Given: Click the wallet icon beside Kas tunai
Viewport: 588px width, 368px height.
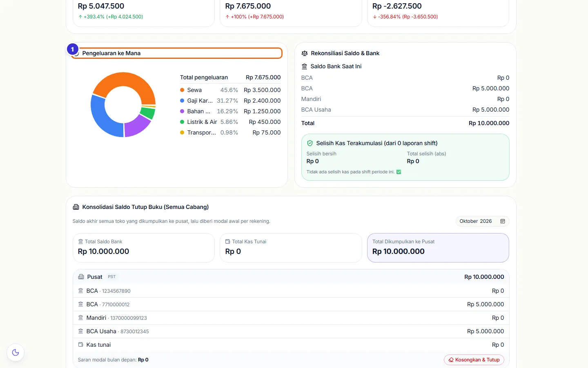Looking at the screenshot, I should pyautogui.click(x=80, y=345).
